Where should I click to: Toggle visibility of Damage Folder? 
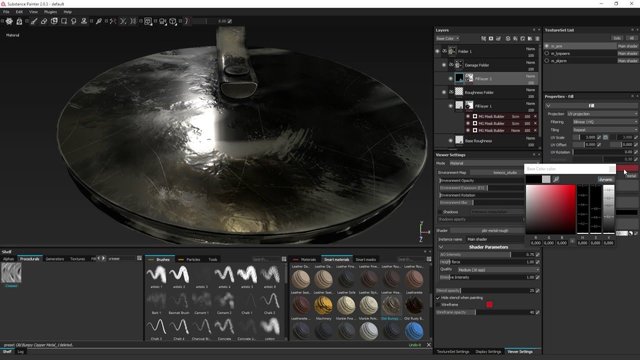[444, 65]
